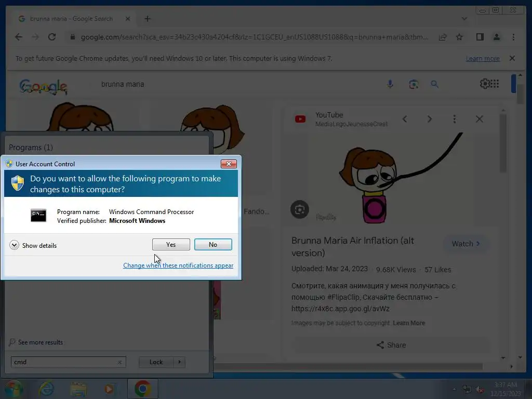Toggle the Chrome side panel
This screenshot has height=399, width=532.
click(480, 37)
